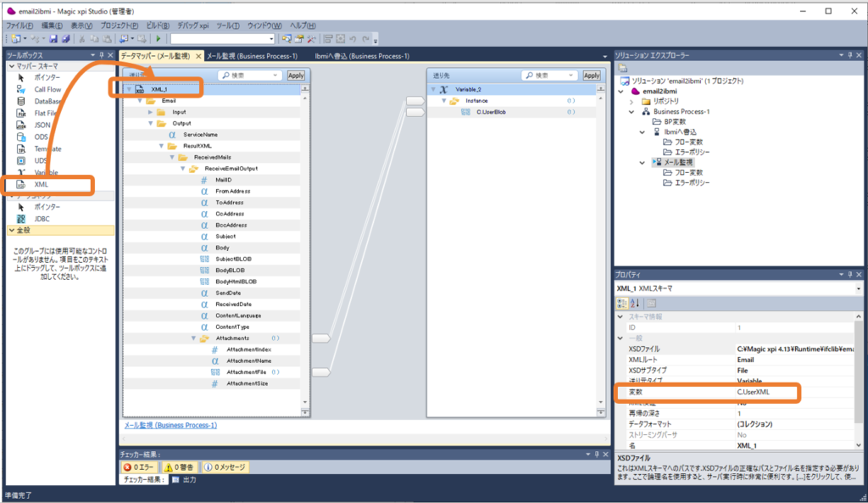Click the Save icon in the toolbar

53,39
